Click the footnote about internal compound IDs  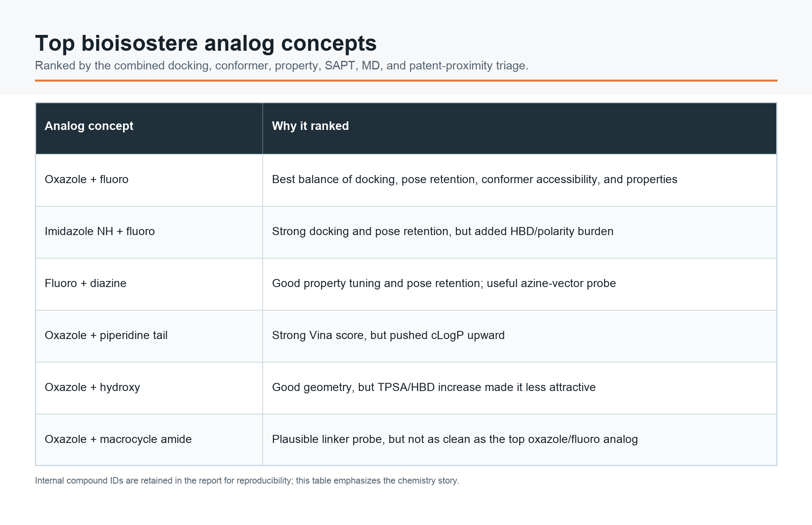coord(247,481)
